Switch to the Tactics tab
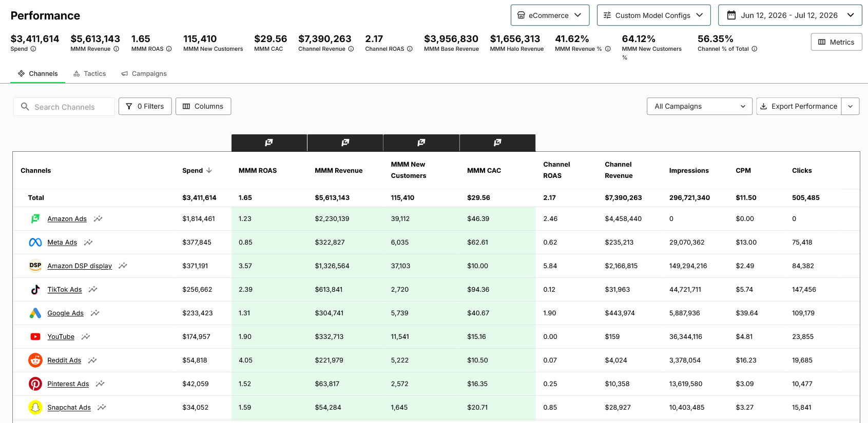The width and height of the screenshot is (868, 423). coord(90,74)
